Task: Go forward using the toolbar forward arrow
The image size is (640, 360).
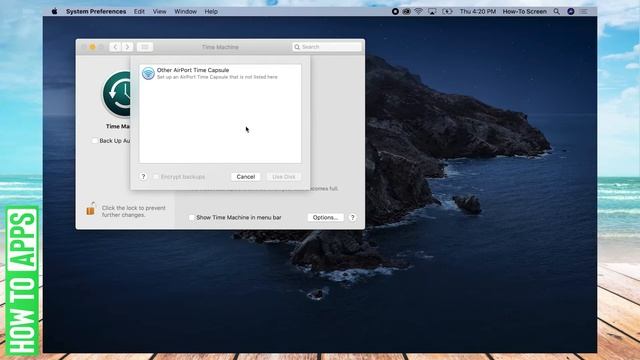Action: [127, 47]
